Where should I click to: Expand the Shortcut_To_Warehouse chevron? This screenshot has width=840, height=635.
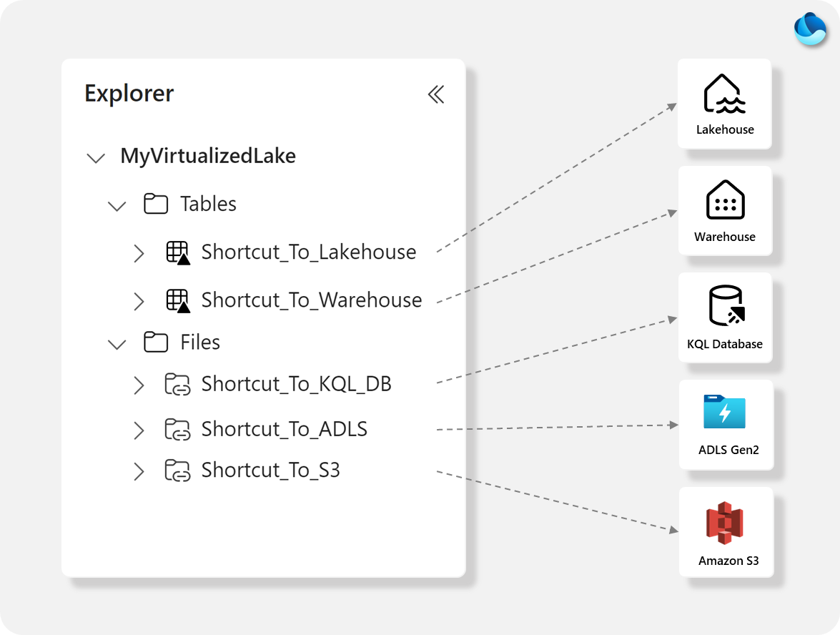(139, 301)
